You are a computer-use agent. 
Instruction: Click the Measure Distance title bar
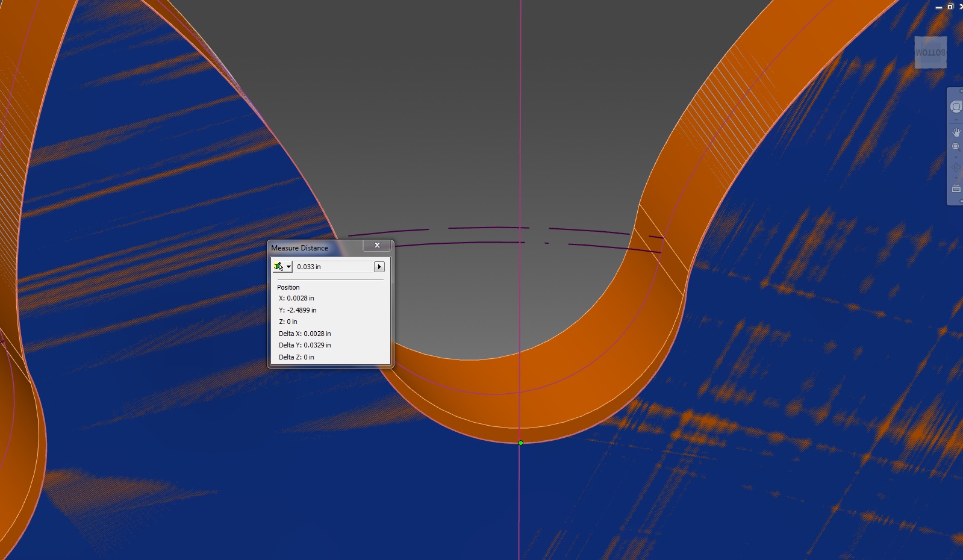tap(313, 247)
